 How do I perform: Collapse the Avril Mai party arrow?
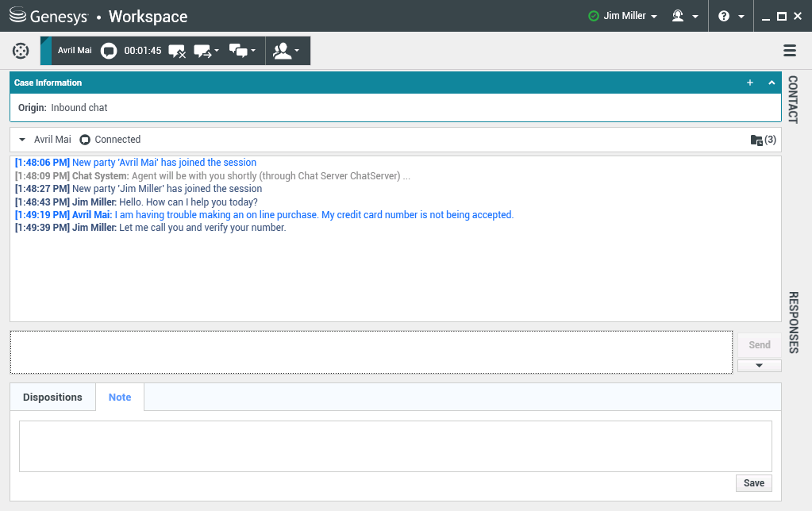pyautogui.click(x=22, y=140)
